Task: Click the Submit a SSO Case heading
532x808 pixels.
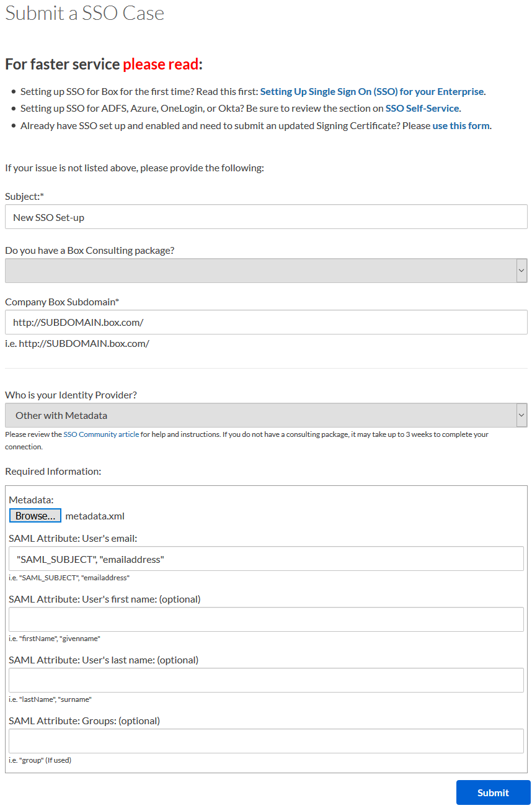Action: click(85, 13)
